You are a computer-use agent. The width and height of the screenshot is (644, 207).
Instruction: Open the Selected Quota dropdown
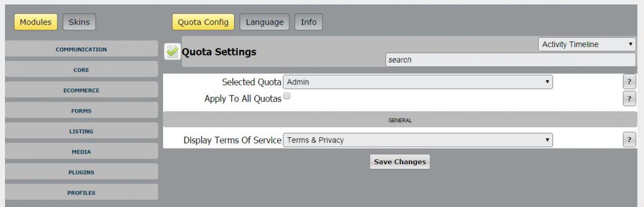coord(418,82)
